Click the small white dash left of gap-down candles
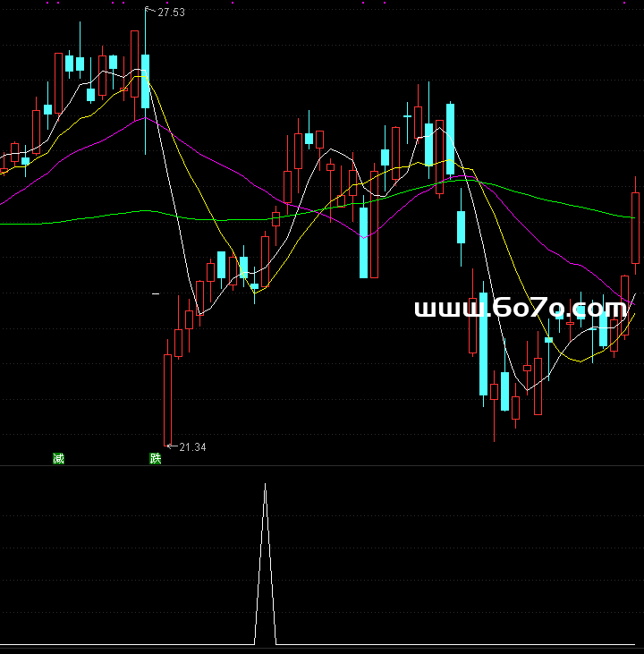The width and height of the screenshot is (644, 654). tap(156, 293)
